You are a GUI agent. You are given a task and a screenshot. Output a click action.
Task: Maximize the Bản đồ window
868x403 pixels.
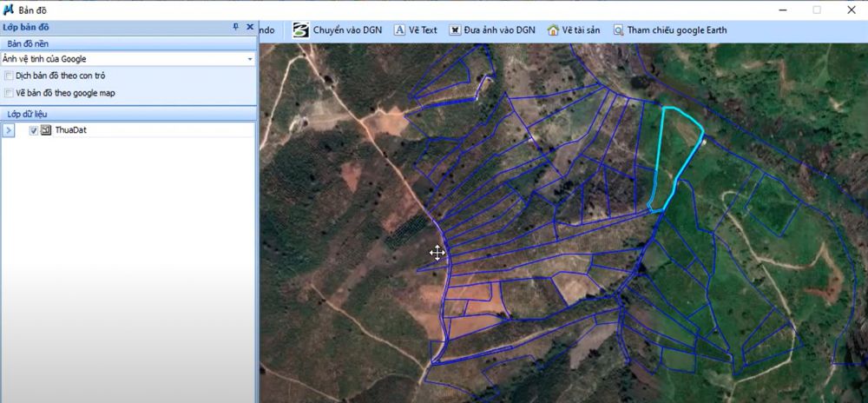(817, 10)
